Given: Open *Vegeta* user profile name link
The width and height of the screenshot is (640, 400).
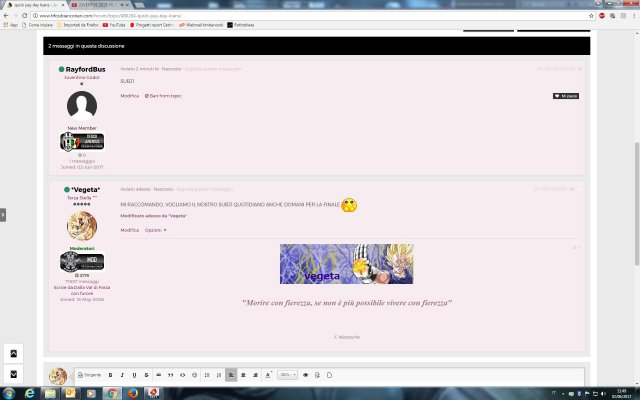Looking at the screenshot, I should pyautogui.click(x=85, y=190).
